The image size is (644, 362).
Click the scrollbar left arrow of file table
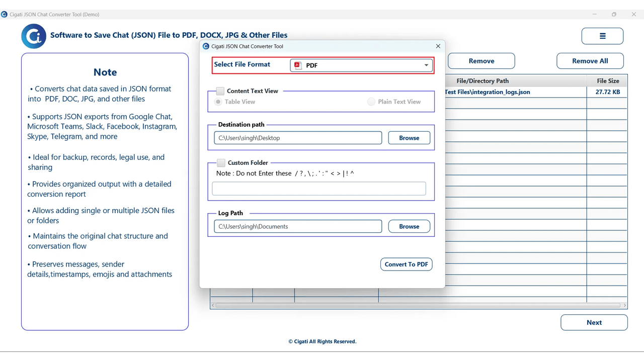tap(212, 305)
